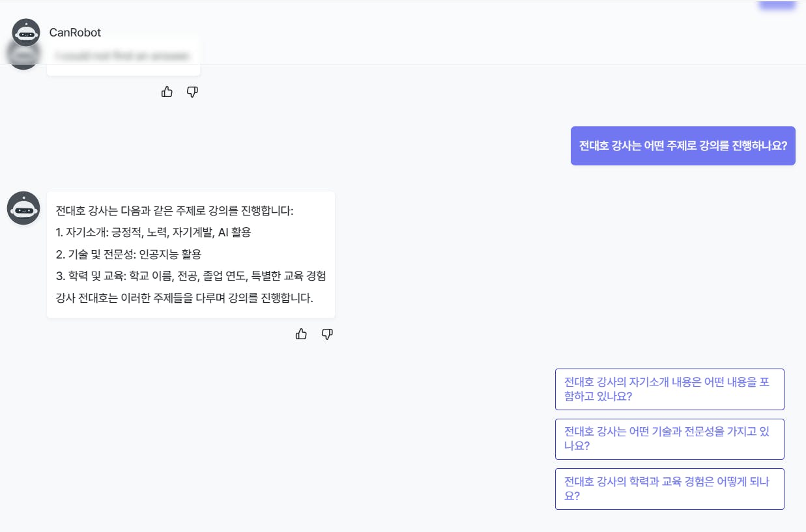The width and height of the screenshot is (806, 532).
Task: Select the suggested question about 기술과 전문성
Action: pos(669,439)
